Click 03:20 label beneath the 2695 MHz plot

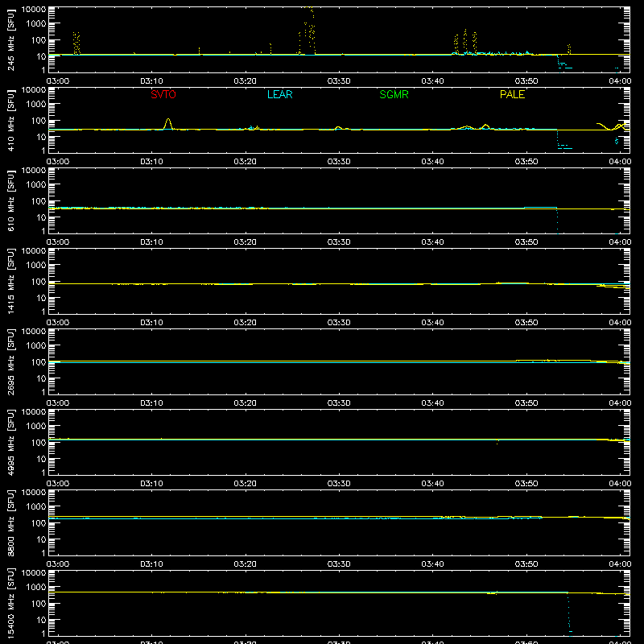pos(246,403)
